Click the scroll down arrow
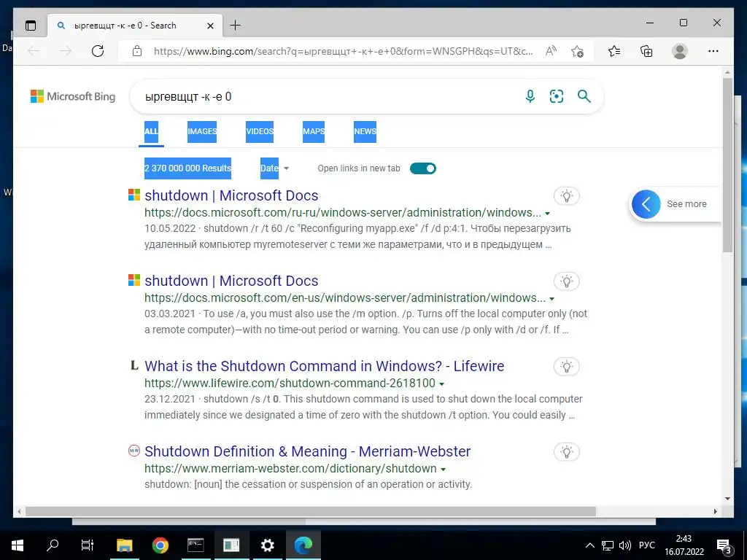The image size is (747, 560). point(727,499)
